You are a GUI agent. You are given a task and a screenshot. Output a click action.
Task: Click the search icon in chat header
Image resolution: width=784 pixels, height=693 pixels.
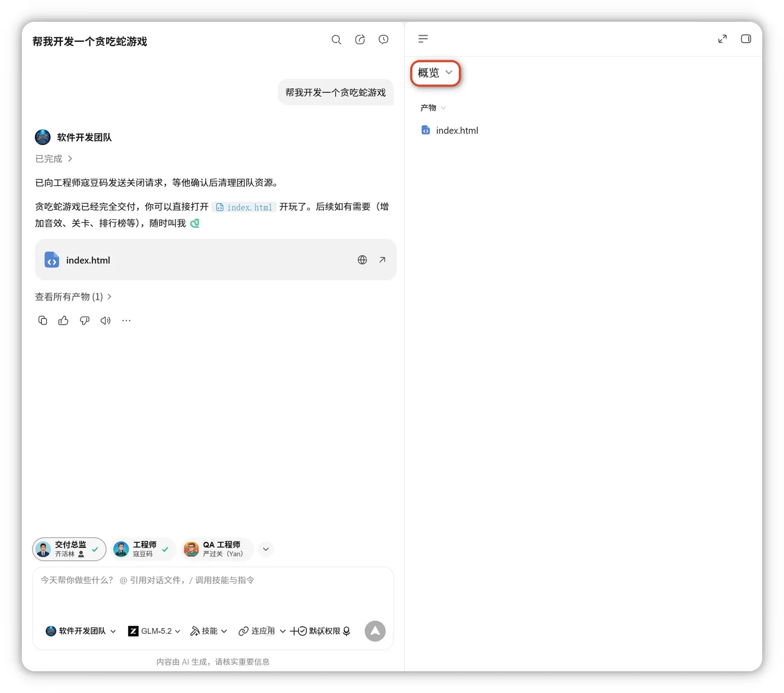[x=336, y=40]
